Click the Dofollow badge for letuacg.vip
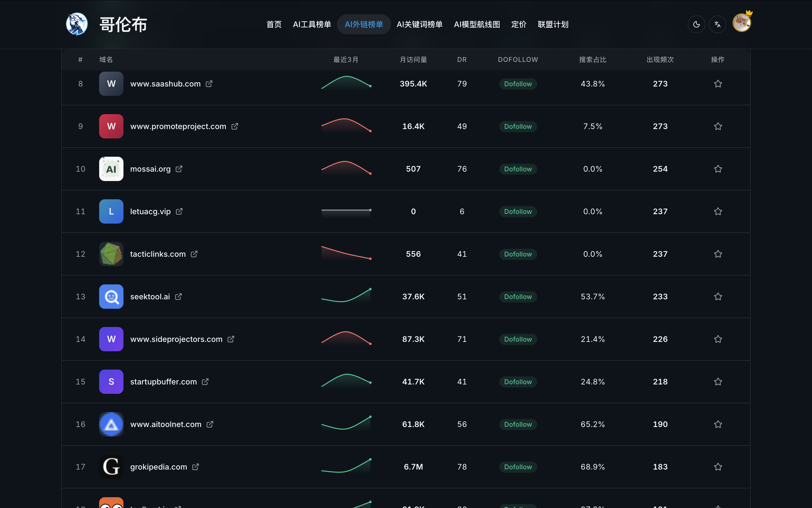The image size is (812, 508). [518, 211]
